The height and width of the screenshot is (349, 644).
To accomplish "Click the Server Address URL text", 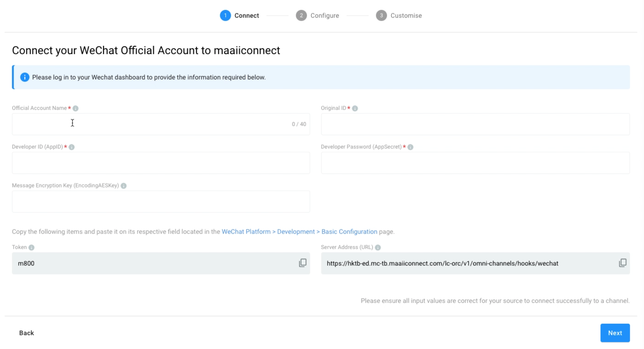I will click(442, 264).
